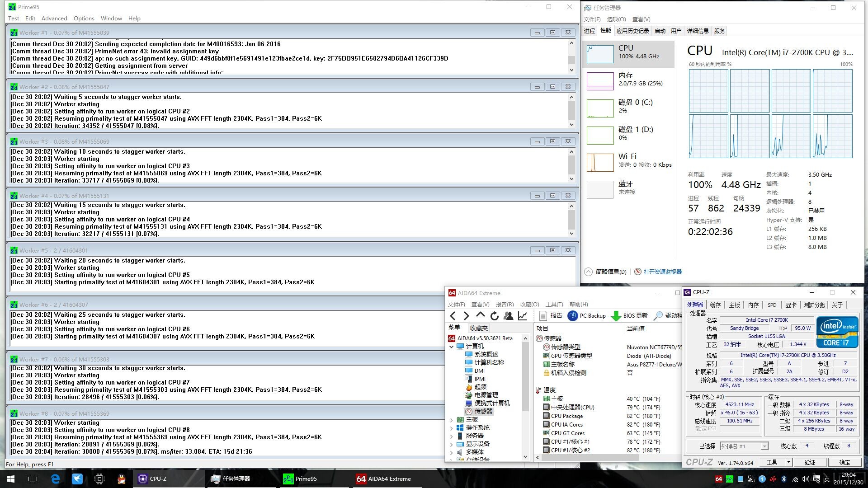Open Task View on taskbar
This screenshot has height=488, width=868.
tap(33, 479)
